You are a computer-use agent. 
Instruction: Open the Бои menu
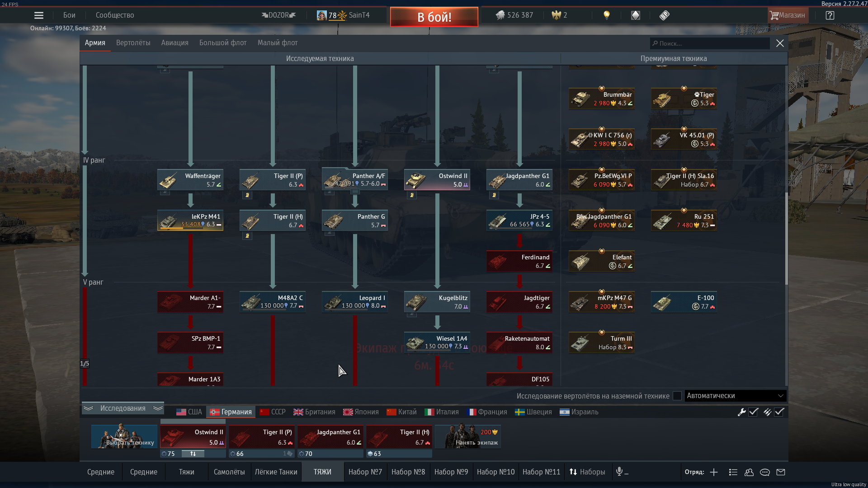69,15
